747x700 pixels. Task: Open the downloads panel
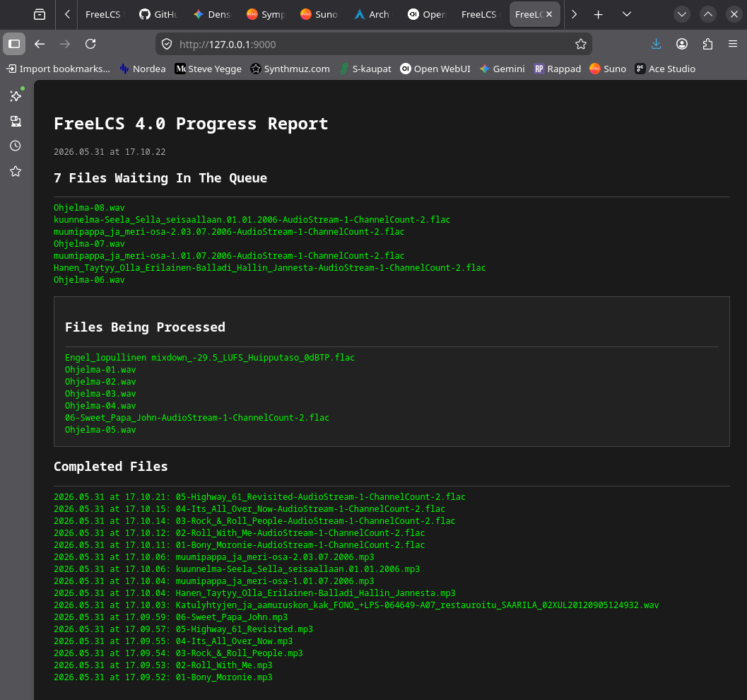point(656,45)
